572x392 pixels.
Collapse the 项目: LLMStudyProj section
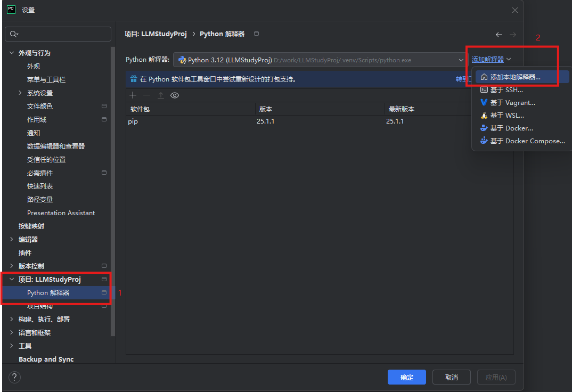click(x=12, y=279)
